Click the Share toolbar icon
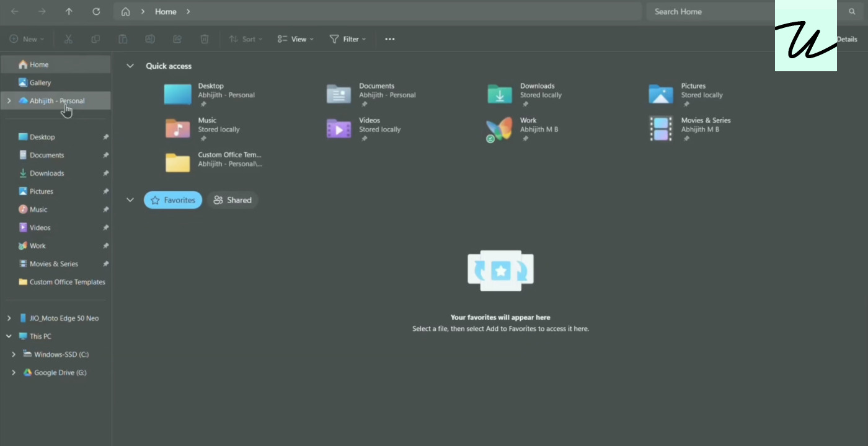 click(177, 39)
